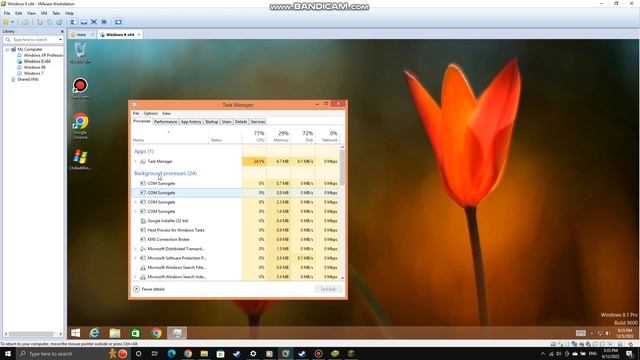
Task: Open the Performance tab in Task Manager
Action: coord(165,122)
